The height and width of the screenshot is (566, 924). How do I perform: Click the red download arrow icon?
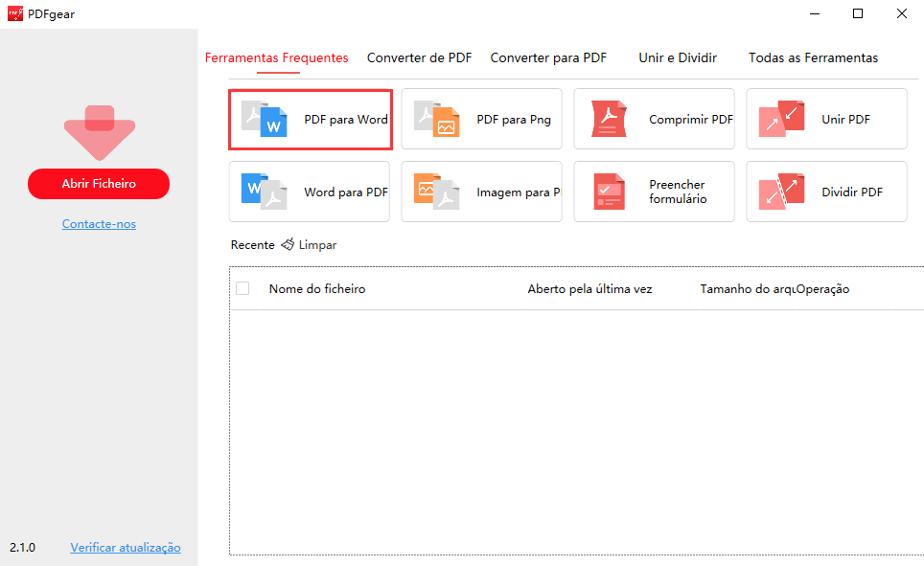(99, 134)
